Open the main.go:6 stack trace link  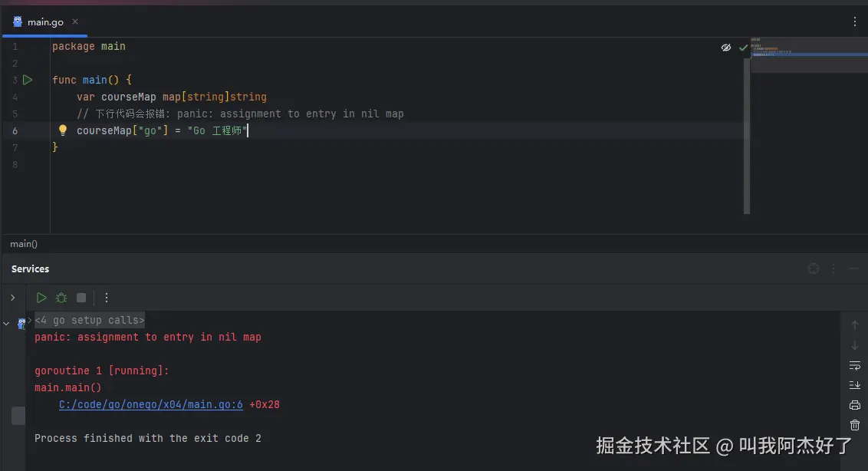pos(150,404)
